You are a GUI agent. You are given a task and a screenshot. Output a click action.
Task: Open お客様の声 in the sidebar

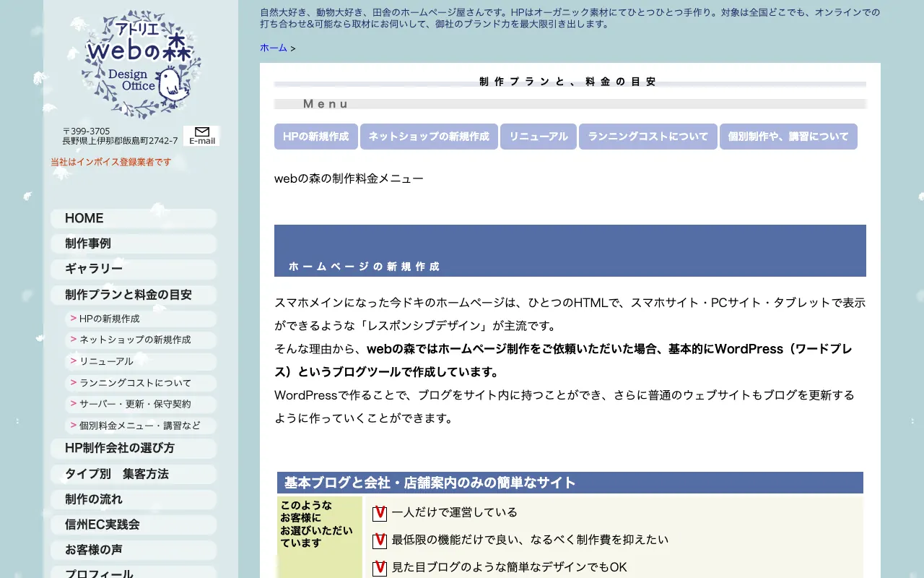tap(134, 550)
